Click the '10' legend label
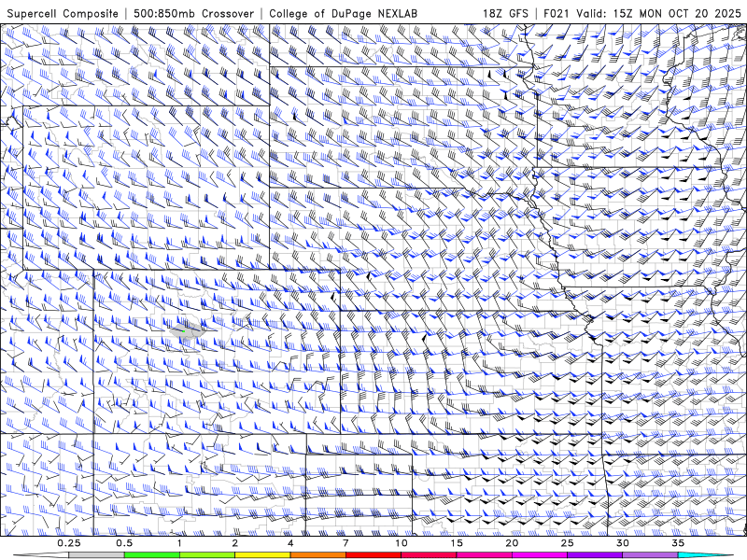747x560 pixels. click(x=402, y=543)
